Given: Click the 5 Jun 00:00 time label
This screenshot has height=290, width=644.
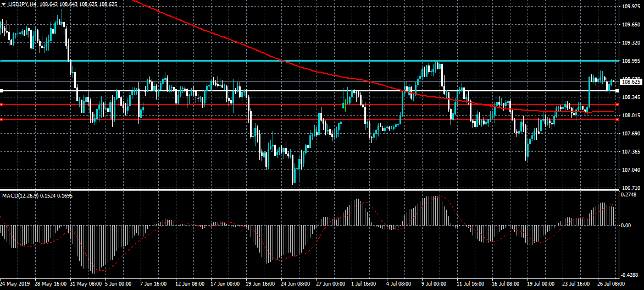Looking at the screenshot, I should point(118,284).
